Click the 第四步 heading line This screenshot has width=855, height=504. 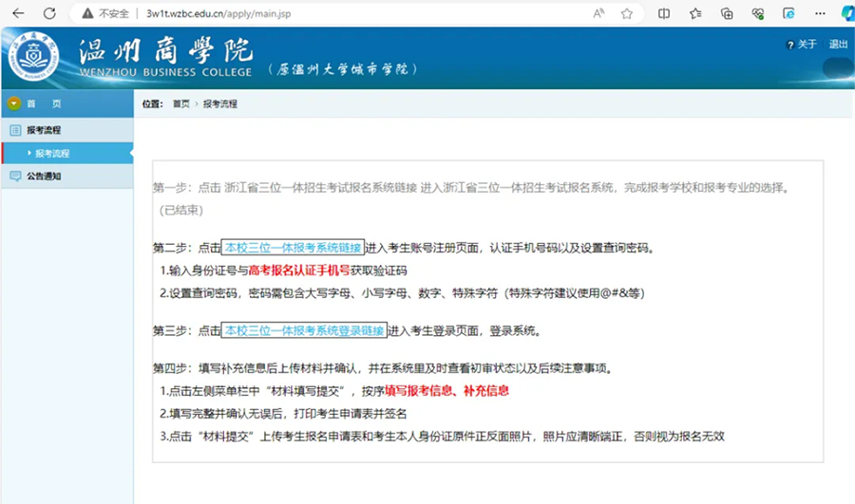pyautogui.click(x=384, y=369)
